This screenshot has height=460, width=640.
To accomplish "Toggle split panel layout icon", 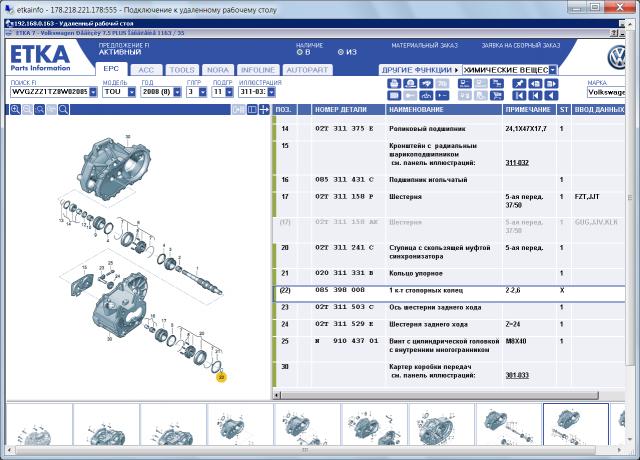I will point(252,109).
